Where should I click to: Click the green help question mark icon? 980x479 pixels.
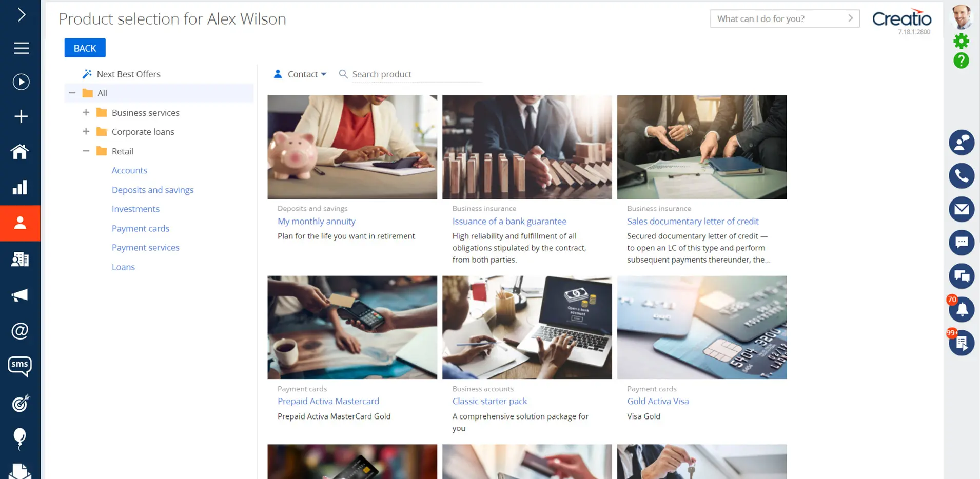961,61
